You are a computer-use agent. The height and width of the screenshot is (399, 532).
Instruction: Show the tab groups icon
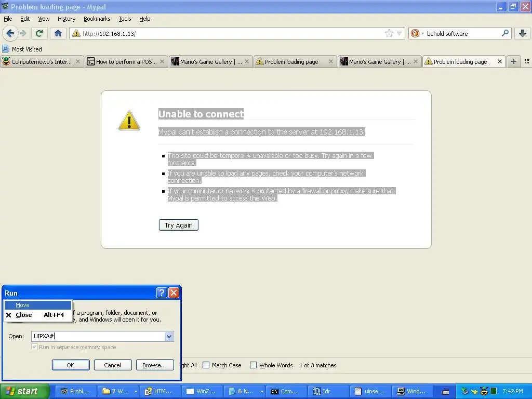527,61
